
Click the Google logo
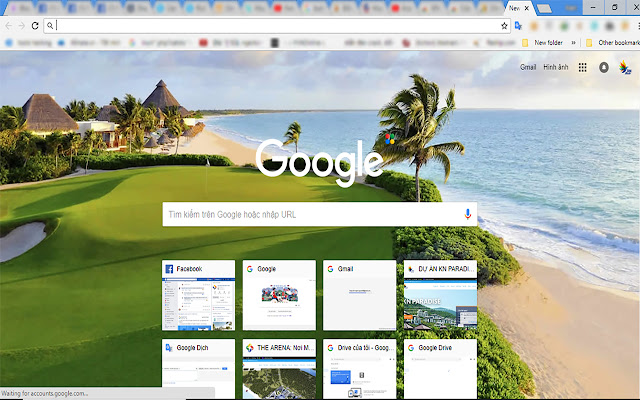click(319, 162)
